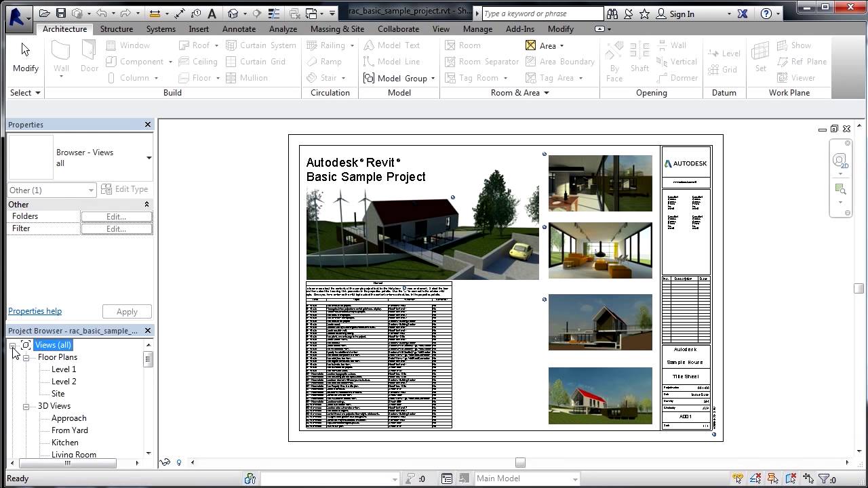Toggle Reveal Hidden Elements lightbulb icon

click(x=179, y=462)
